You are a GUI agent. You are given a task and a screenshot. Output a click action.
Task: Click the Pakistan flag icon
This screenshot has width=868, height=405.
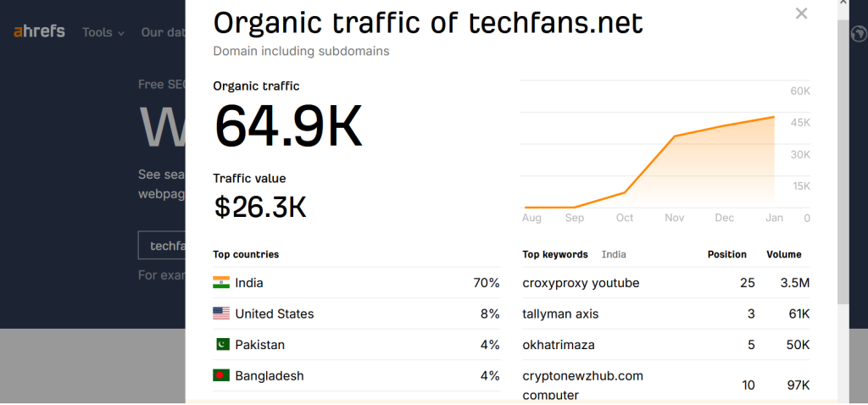[221, 345]
